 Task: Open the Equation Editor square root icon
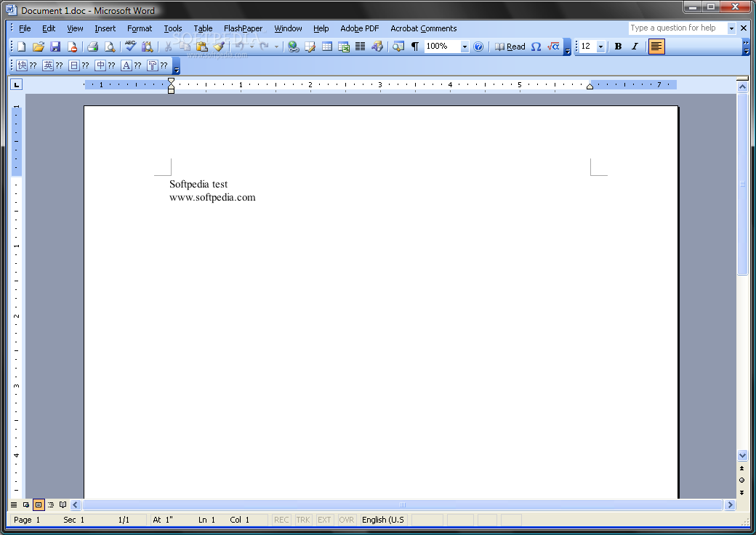tap(553, 47)
